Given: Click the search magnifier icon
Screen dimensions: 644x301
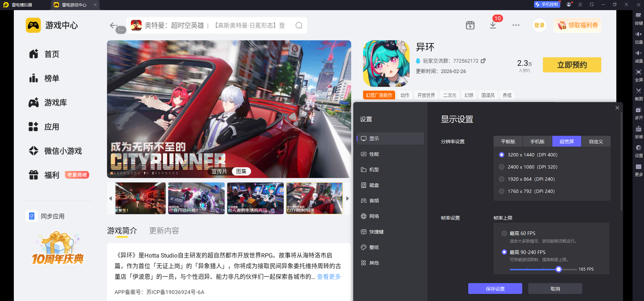Looking at the screenshot, I should pyautogui.click(x=299, y=26).
